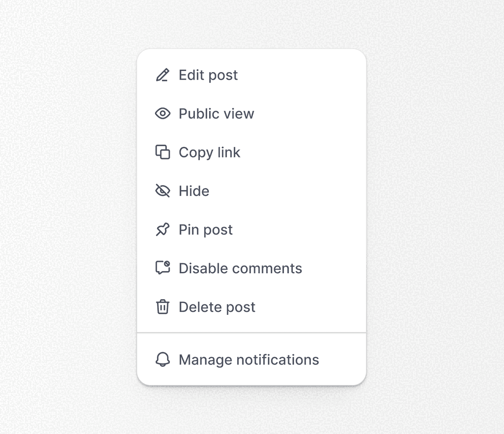This screenshot has width=504, height=434.
Task: Click the Edit post label text
Action: point(208,75)
